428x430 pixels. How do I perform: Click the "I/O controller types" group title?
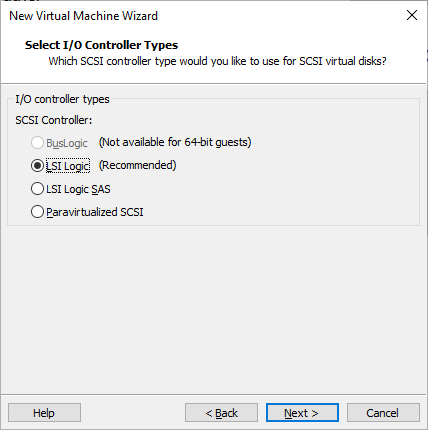tap(62, 99)
